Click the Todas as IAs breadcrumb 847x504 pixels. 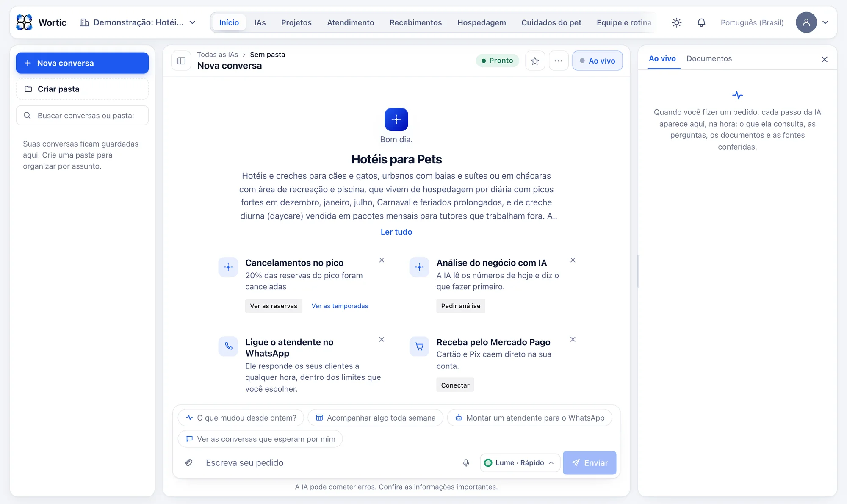point(218,55)
